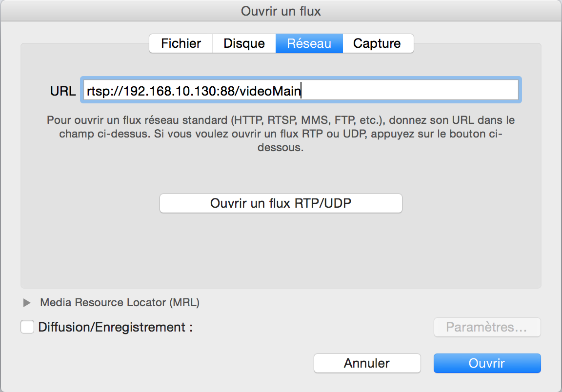Screen dimensions: 562x392
Task: Click the Media Resource Locator (MRL) label
Action: (x=120, y=303)
